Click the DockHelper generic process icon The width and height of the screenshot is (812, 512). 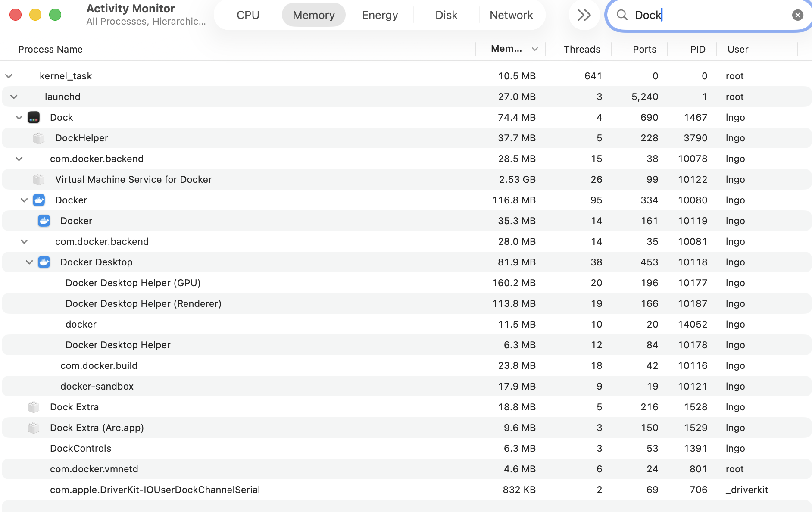(x=39, y=138)
